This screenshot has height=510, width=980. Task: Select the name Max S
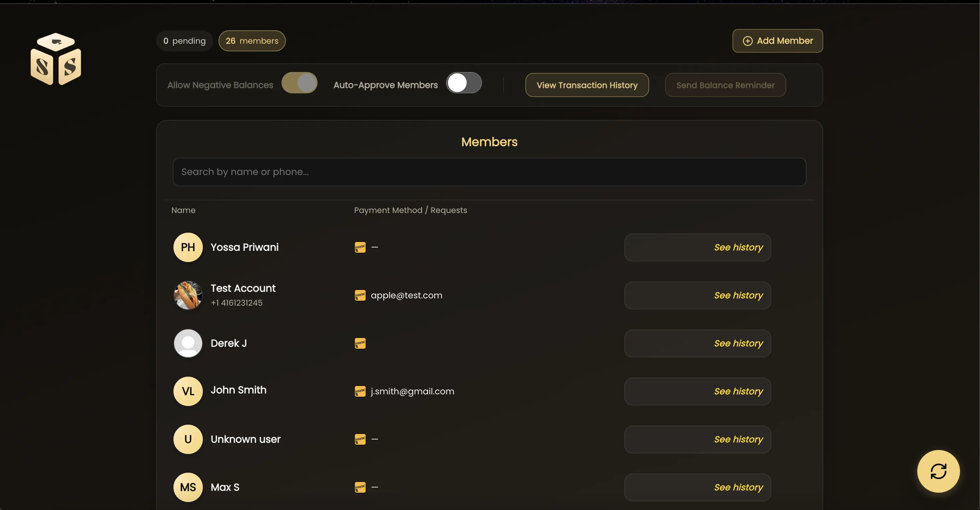click(225, 487)
